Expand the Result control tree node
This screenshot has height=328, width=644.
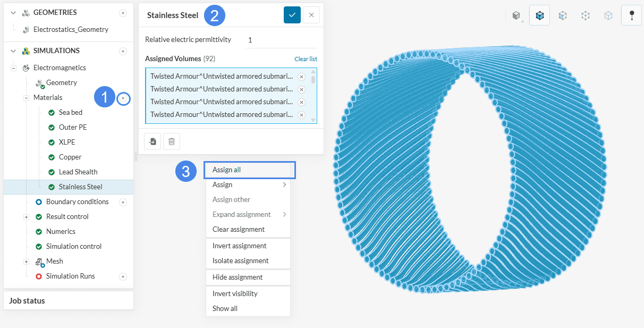click(x=26, y=217)
